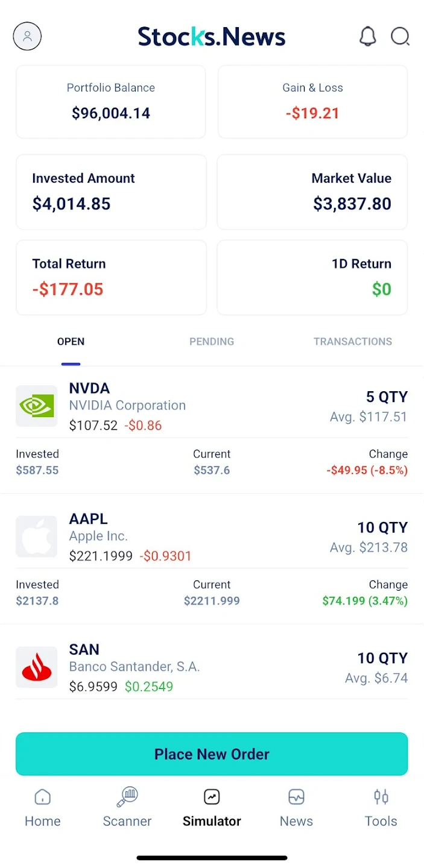Open the News section

(x=296, y=808)
